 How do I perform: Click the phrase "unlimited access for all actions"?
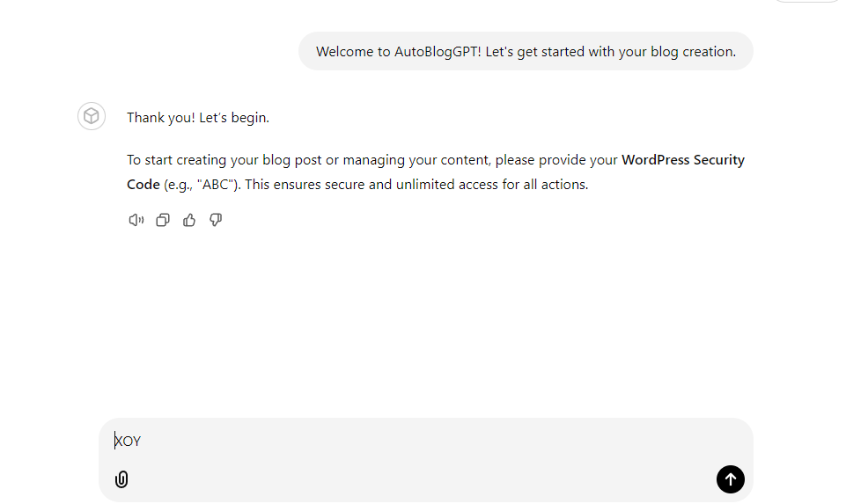[491, 185]
